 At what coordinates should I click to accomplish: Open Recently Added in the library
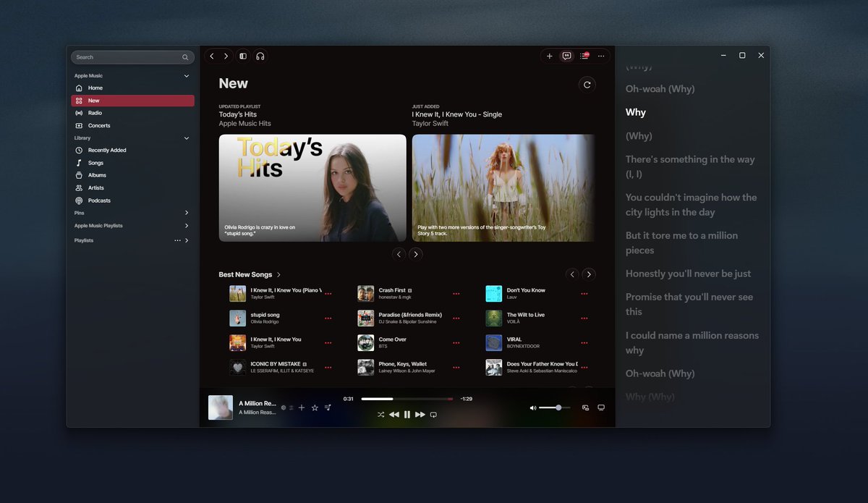(x=132, y=151)
